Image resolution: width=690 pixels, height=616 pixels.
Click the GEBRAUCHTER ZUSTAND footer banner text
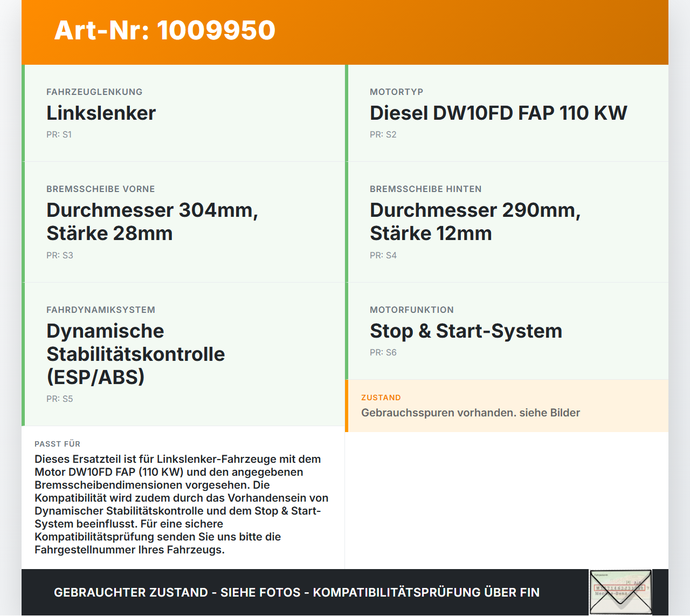[296, 592]
